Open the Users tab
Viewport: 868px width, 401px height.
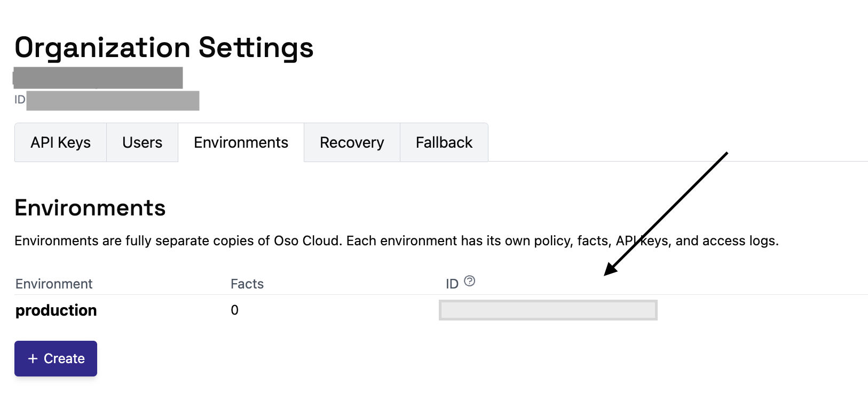click(x=142, y=142)
